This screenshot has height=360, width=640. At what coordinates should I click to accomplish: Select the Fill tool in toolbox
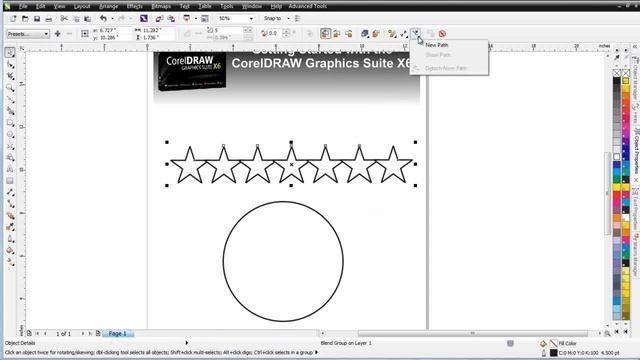10,250
